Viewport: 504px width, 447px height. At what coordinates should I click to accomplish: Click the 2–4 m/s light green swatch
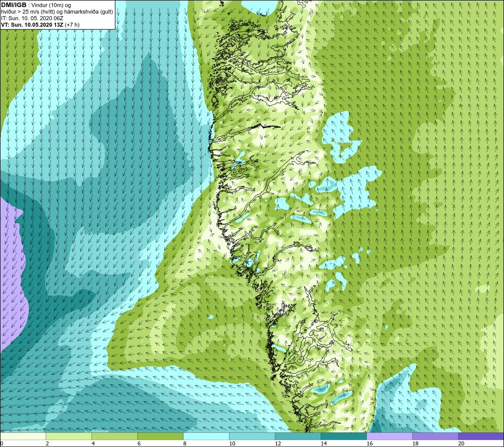[x=69, y=436]
